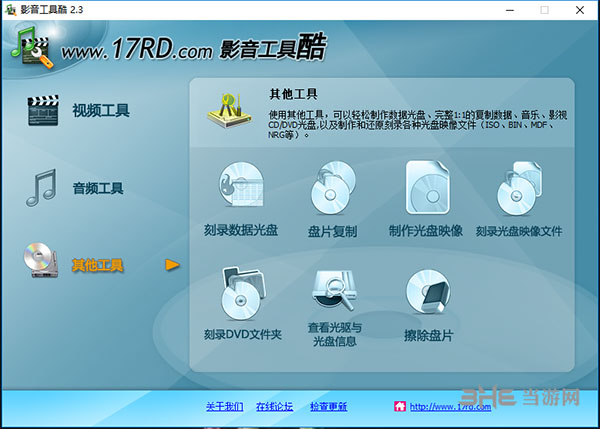Open the 刻录光盘映像文件 burn image icon
Viewport: 600px width, 429px height.
point(519,188)
